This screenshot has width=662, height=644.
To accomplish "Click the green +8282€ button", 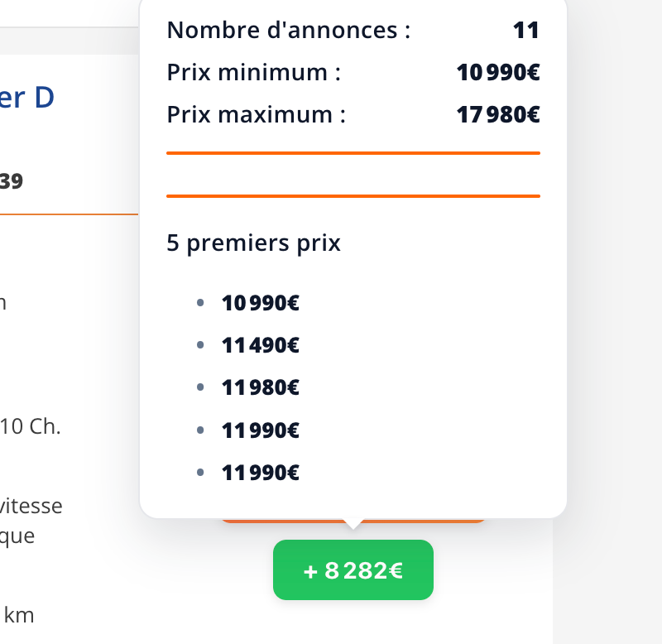I will coord(353,570).
